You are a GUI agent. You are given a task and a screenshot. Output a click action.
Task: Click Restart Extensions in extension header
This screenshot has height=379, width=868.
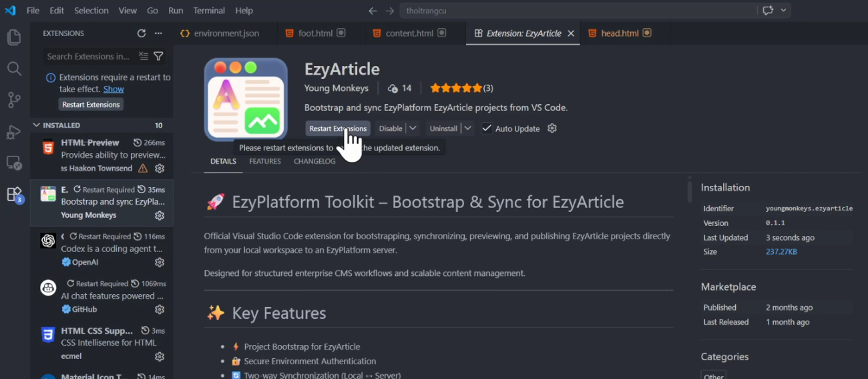pos(338,128)
